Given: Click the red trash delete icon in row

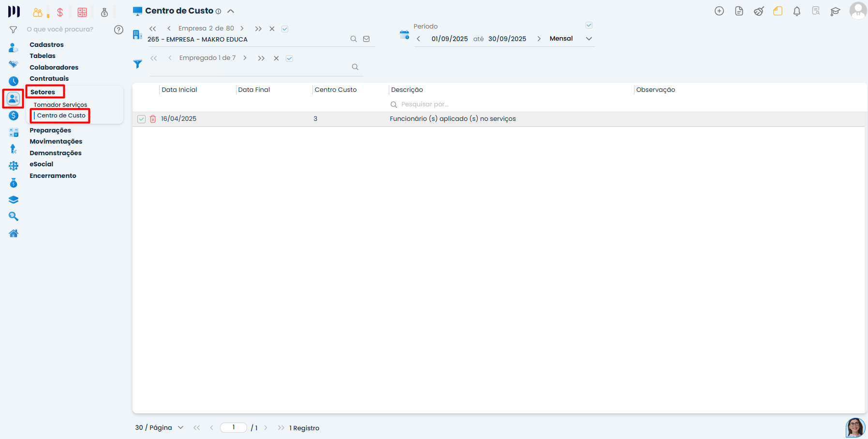Looking at the screenshot, I should click(153, 119).
